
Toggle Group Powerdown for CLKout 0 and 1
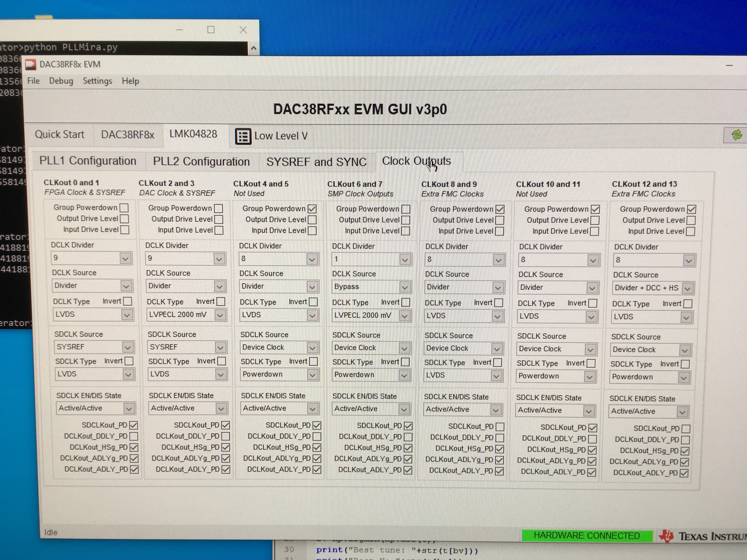click(124, 208)
